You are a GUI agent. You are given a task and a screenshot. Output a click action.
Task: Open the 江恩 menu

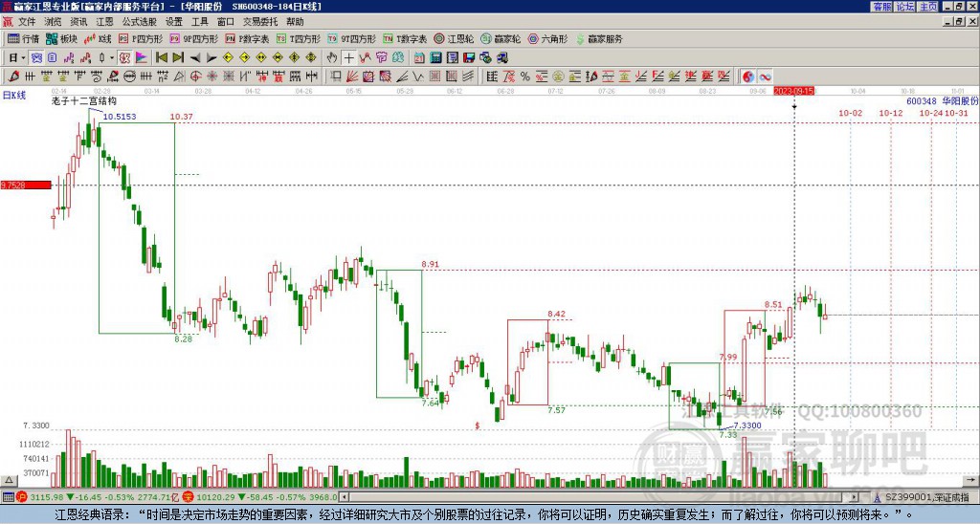[105, 22]
